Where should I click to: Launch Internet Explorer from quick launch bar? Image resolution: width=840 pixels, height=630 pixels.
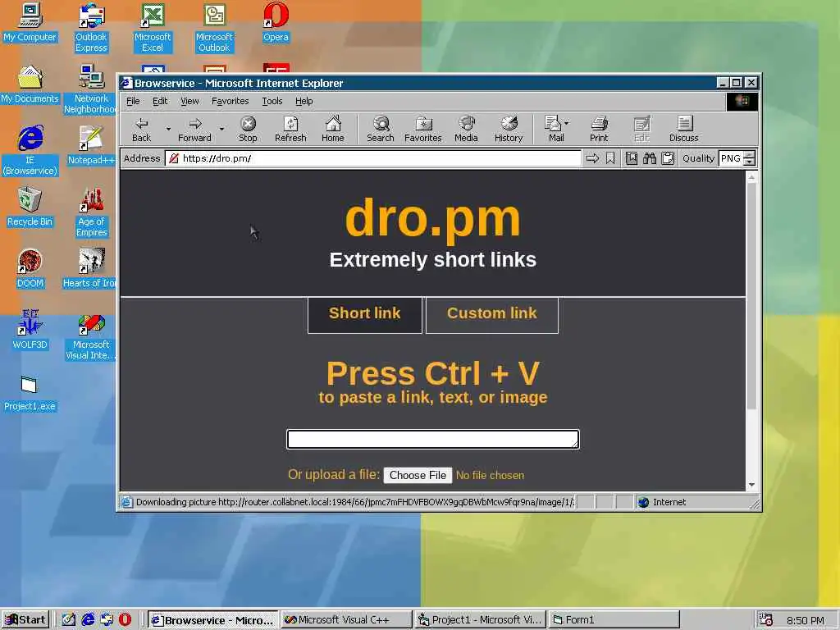pyautogui.click(x=88, y=620)
